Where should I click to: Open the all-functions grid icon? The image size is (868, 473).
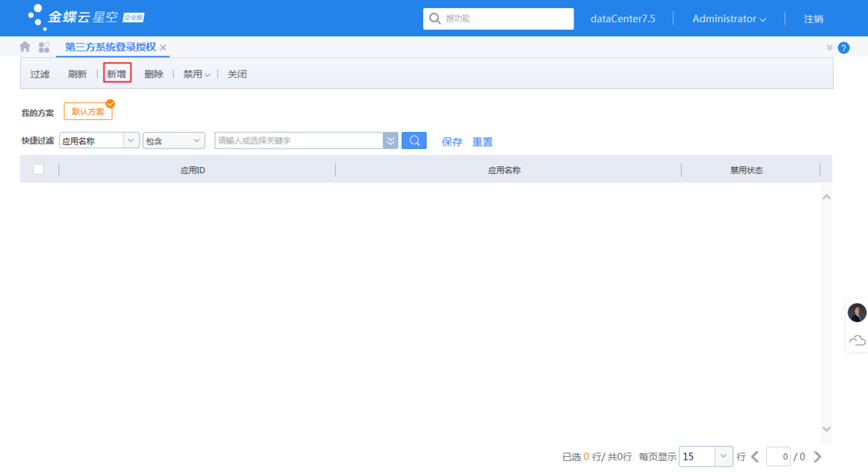click(44, 47)
